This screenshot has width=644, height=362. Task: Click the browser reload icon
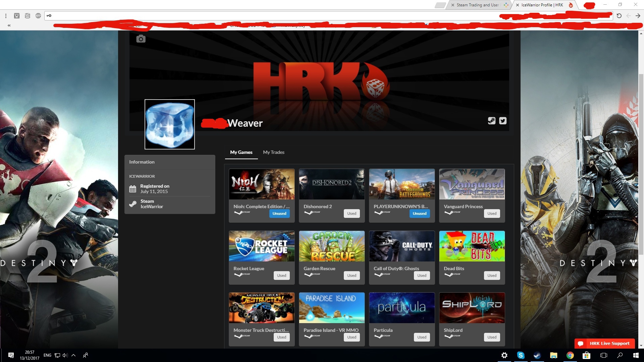click(619, 16)
